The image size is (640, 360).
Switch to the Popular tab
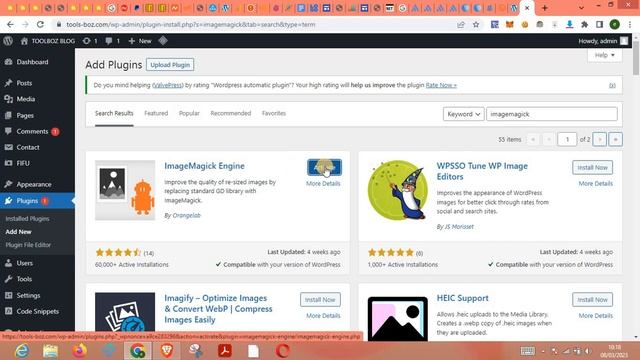[x=189, y=113]
